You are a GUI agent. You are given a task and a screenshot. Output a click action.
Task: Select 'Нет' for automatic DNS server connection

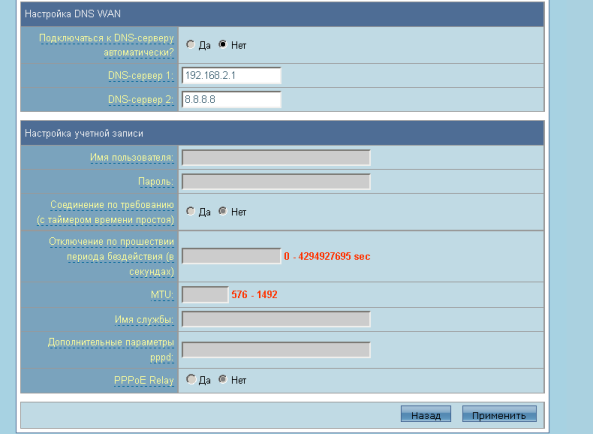tap(223, 45)
